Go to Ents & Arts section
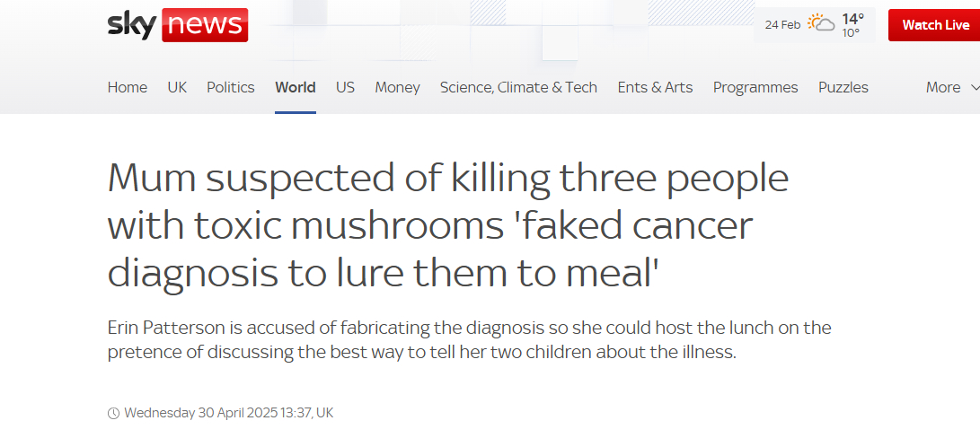 point(655,87)
